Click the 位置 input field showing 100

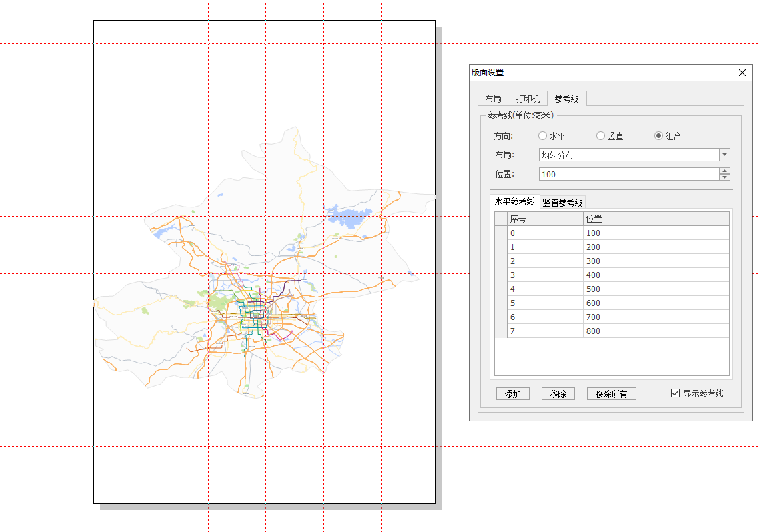coord(627,174)
